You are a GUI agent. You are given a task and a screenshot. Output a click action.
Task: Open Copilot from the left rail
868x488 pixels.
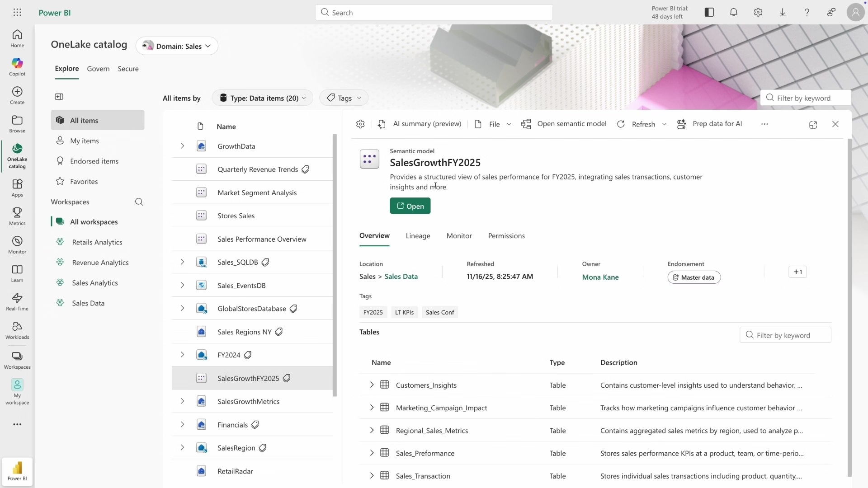point(17,67)
